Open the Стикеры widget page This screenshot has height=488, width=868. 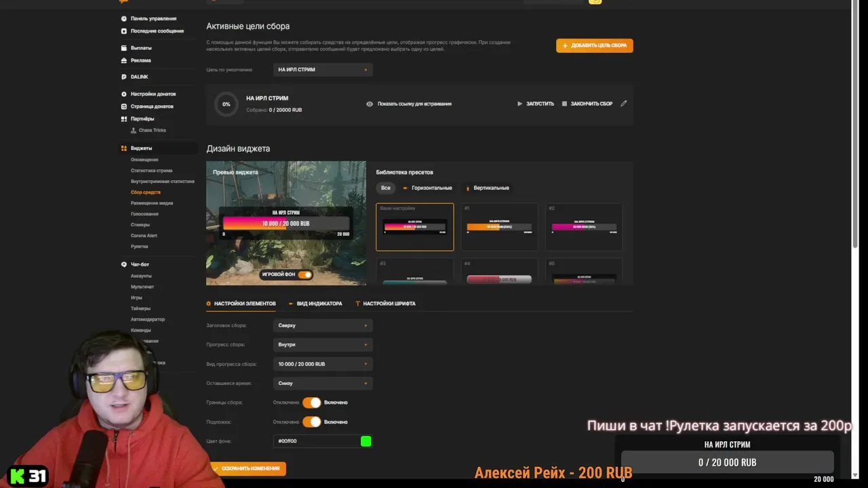coord(140,224)
